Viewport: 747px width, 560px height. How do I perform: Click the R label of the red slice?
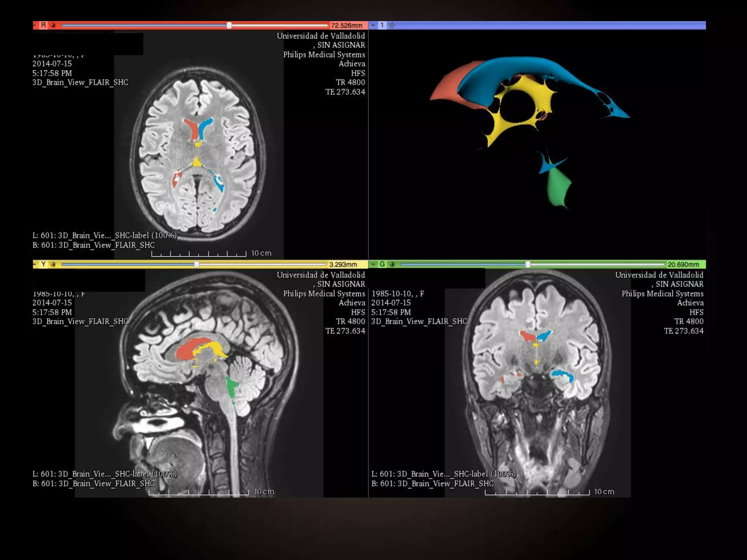click(x=43, y=25)
